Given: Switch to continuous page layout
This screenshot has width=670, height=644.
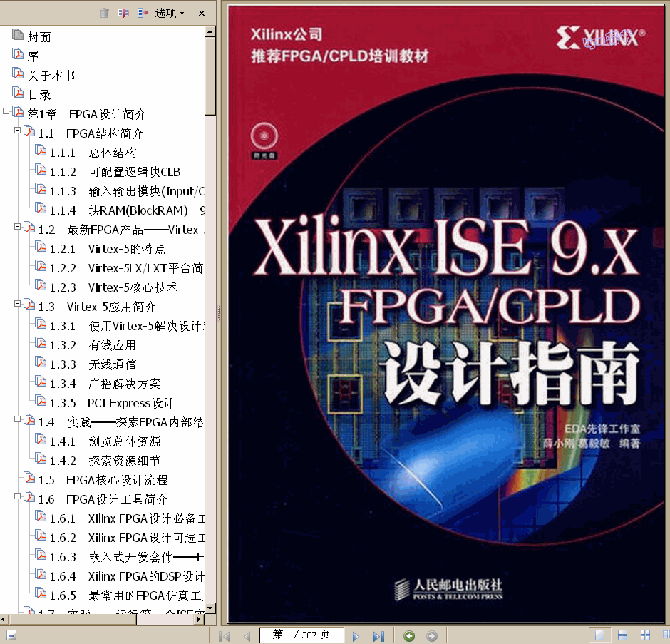Looking at the screenshot, I should (x=622, y=635).
